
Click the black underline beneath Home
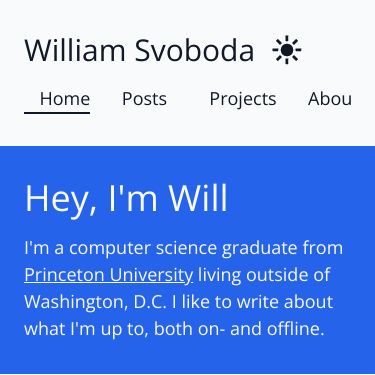pyautogui.click(x=57, y=113)
